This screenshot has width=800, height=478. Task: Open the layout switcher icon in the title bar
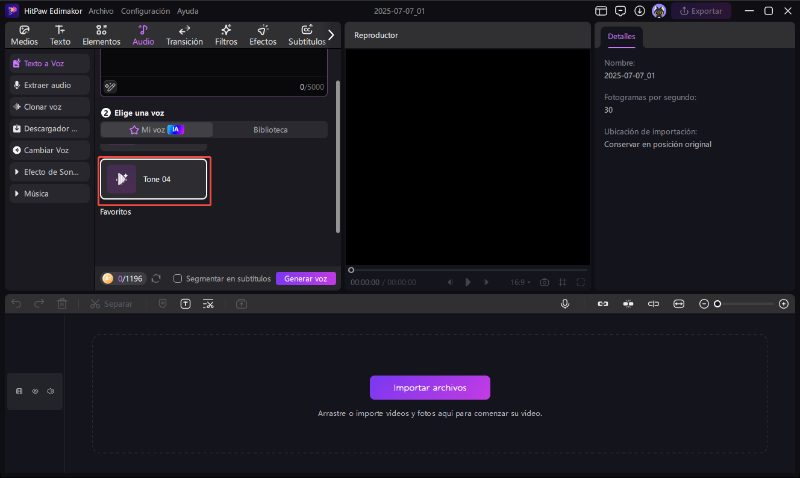(601, 11)
